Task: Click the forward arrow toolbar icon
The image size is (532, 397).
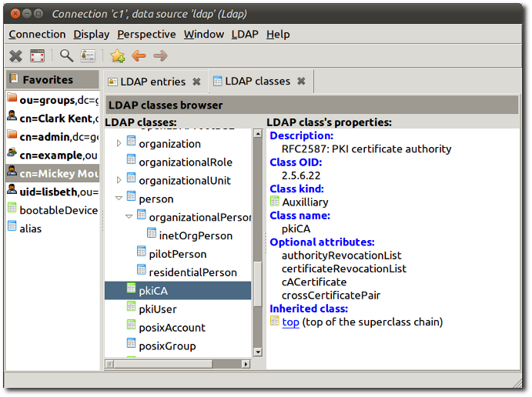Action: click(x=160, y=55)
